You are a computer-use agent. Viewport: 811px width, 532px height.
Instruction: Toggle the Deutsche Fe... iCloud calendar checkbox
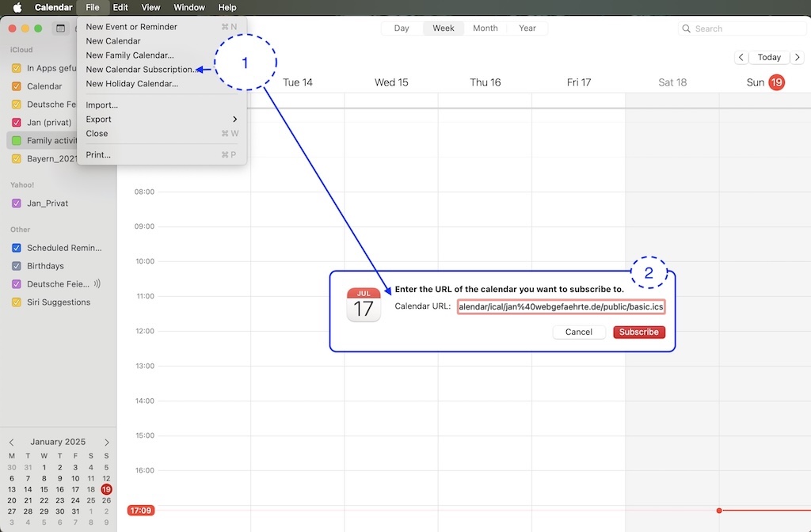pyautogui.click(x=17, y=104)
